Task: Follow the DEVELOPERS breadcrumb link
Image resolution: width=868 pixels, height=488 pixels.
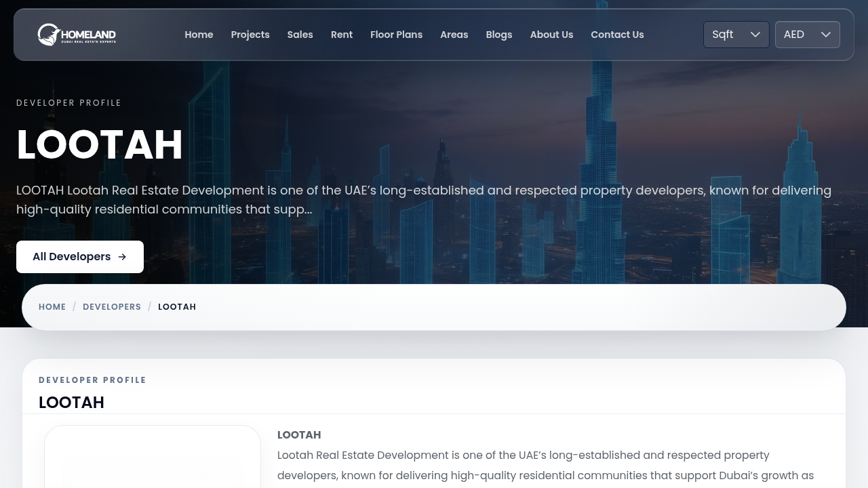Action: pyautogui.click(x=112, y=307)
